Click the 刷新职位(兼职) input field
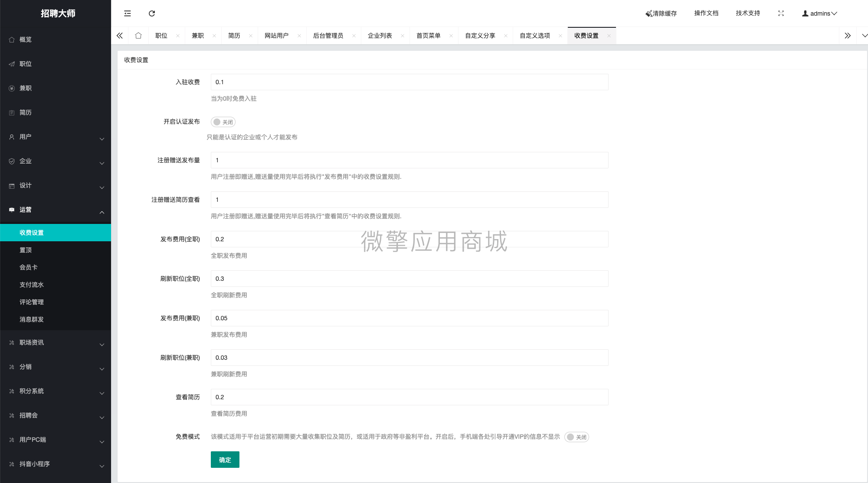This screenshot has height=483, width=868. tap(409, 358)
